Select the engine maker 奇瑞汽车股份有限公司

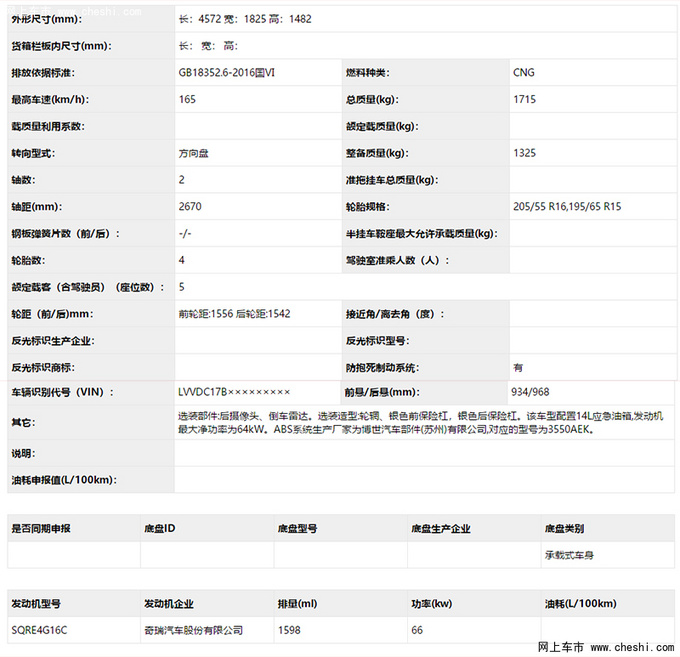tap(193, 630)
